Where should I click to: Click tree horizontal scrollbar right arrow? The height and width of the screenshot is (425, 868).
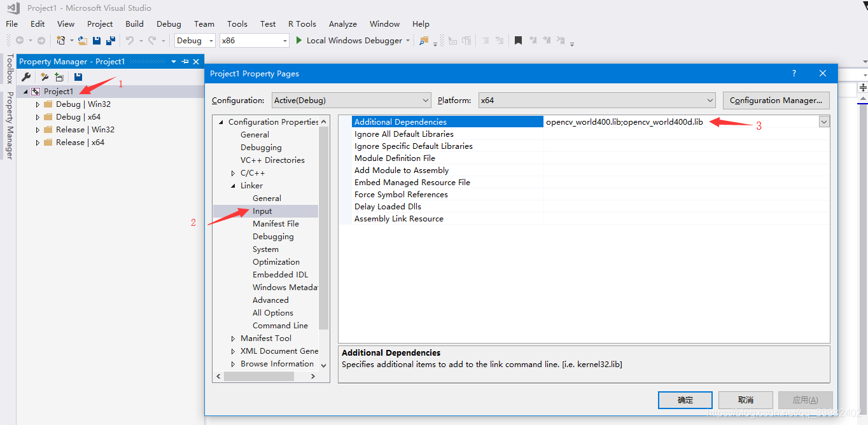[x=312, y=377]
